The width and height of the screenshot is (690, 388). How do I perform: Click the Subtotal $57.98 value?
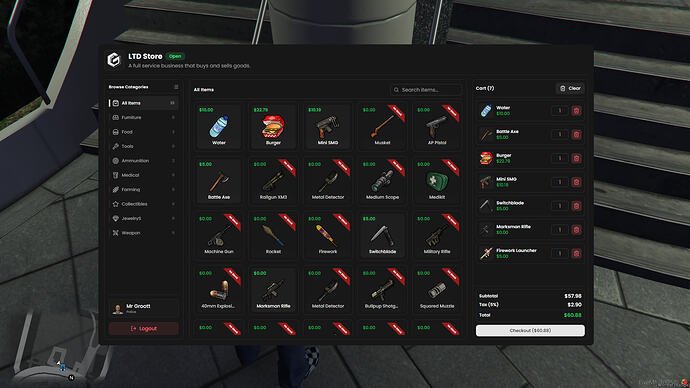[573, 296]
